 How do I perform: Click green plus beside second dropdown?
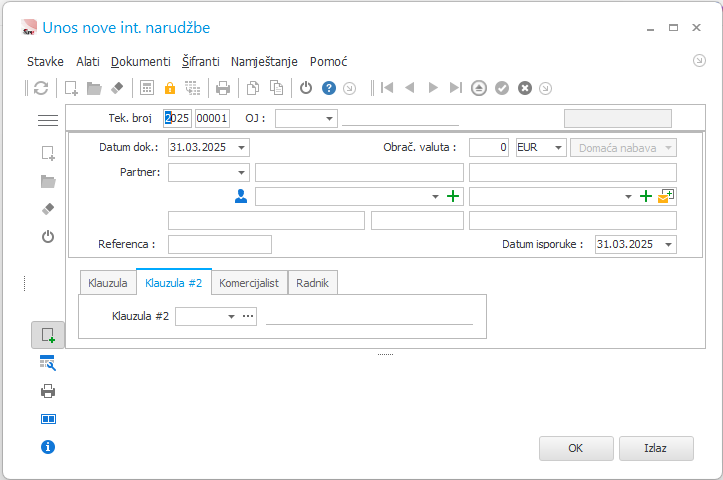pos(646,196)
